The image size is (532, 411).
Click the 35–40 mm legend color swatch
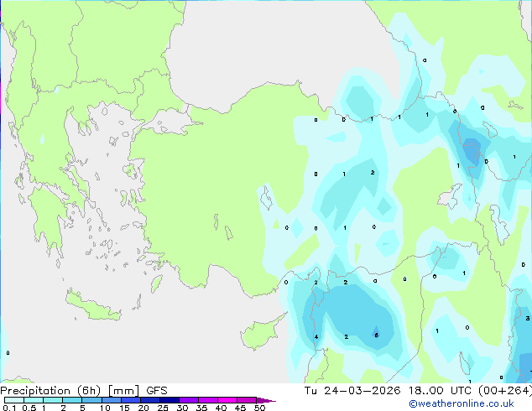click(x=208, y=400)
